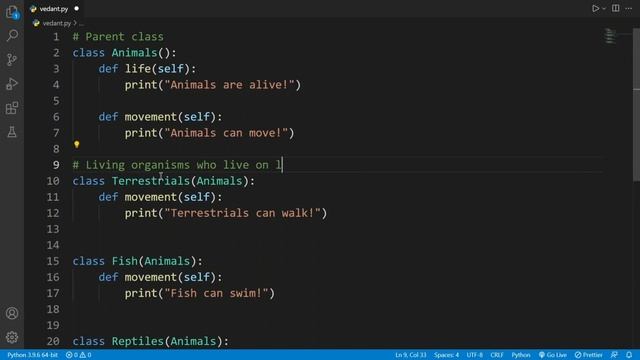
Task: Open run options dropdown arrow
Action: tap(604, 9)
